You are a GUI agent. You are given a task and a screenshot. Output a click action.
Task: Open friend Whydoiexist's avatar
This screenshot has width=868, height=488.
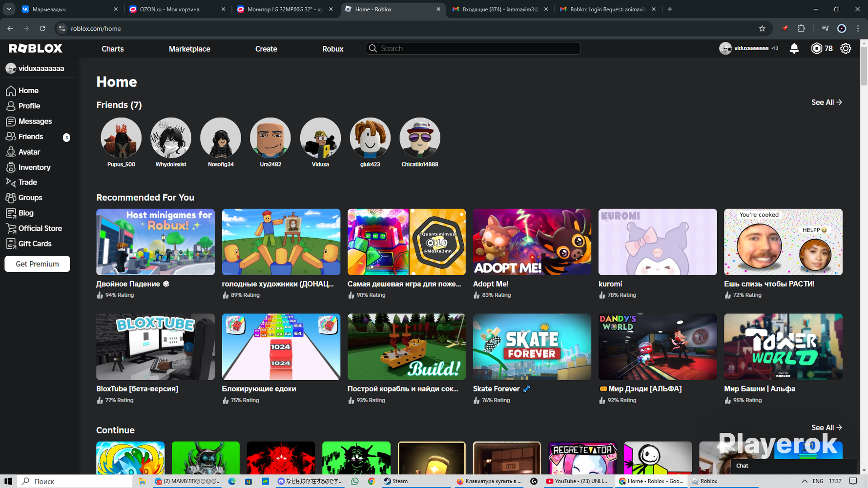[x=171, y=138]
